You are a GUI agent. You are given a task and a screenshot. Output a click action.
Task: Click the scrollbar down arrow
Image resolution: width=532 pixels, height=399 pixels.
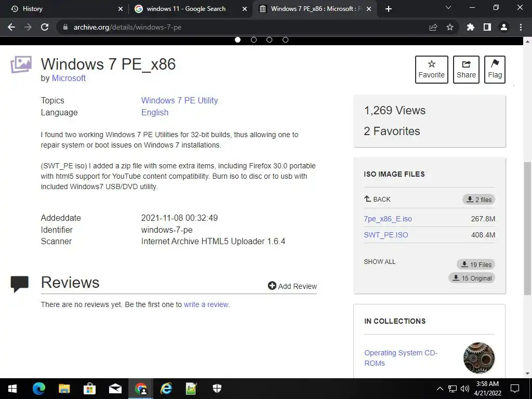(x=527, y=374)
